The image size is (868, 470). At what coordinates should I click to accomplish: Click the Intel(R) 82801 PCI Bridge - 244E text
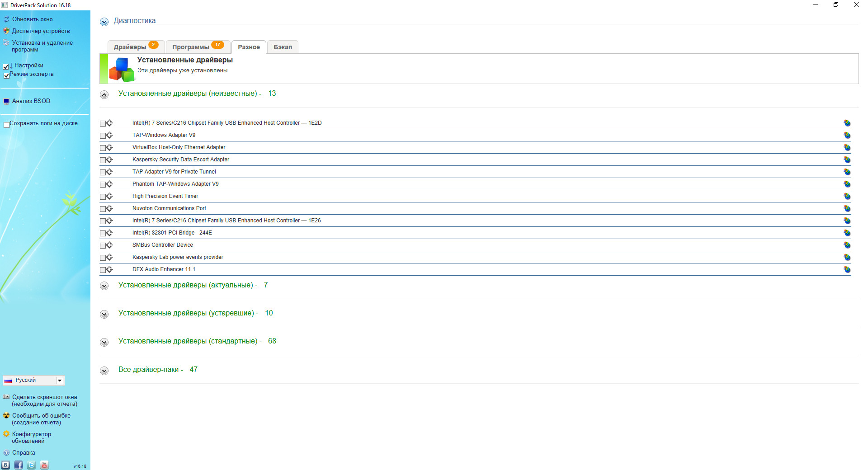[172, 233]
